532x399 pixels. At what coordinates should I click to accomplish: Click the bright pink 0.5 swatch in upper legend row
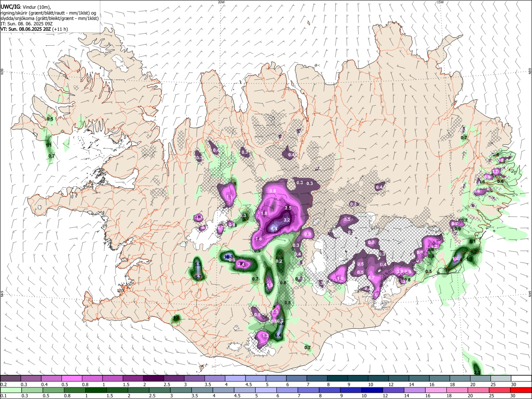71,378
